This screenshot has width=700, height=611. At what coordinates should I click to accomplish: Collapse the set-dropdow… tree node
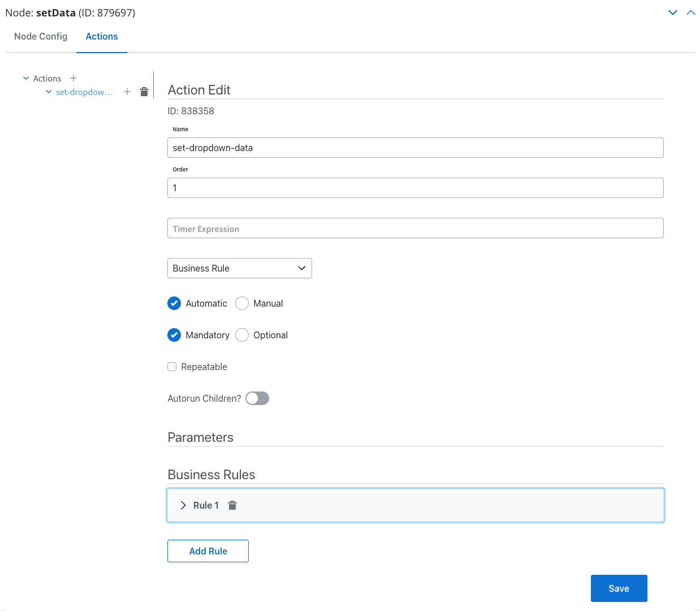click(x=49, y=92)
